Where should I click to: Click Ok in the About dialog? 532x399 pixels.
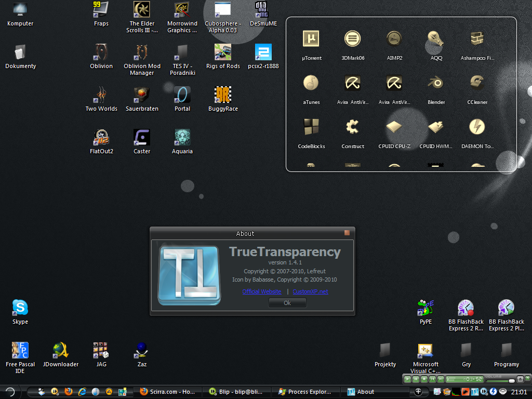pos(287,303)
